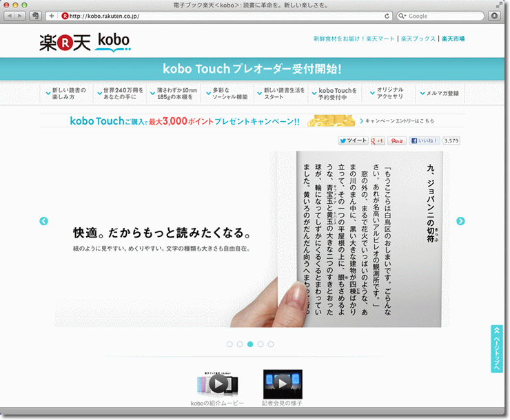Reload the page with the refresh icon
This screenshot has width=510, height=420.
pos(387,16)
